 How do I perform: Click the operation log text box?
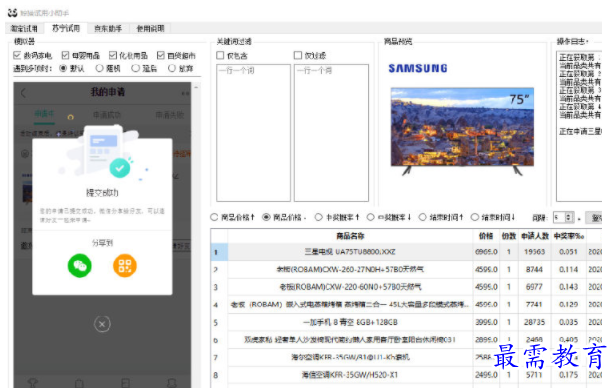(x=579, y=126)
